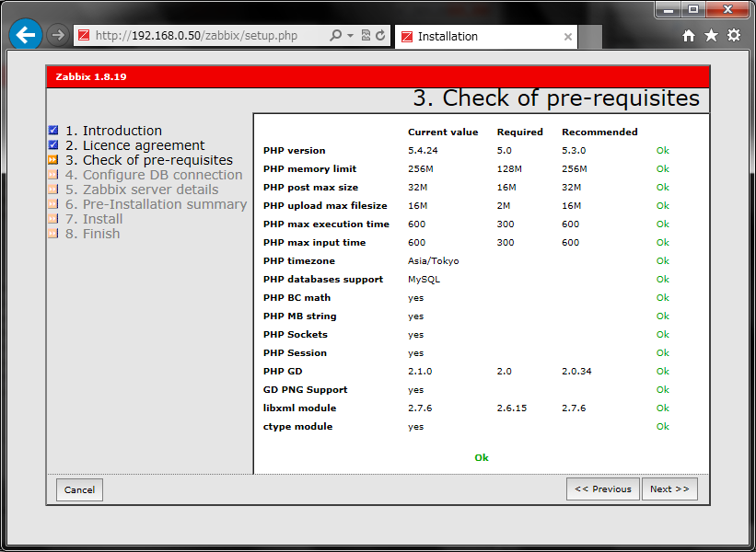Click completed checkbox for Licence agreement
Image resolution: width=756 pixels, height=552 pixels.
tap(53, 145)
